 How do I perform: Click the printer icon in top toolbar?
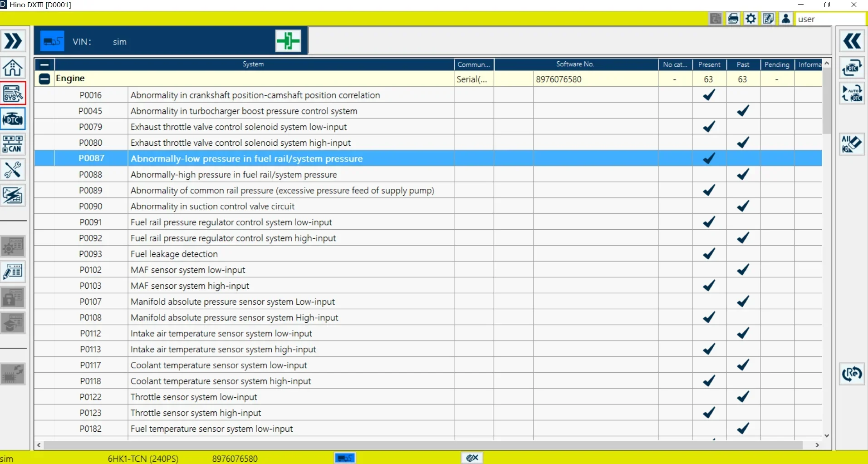click(733, 19)
